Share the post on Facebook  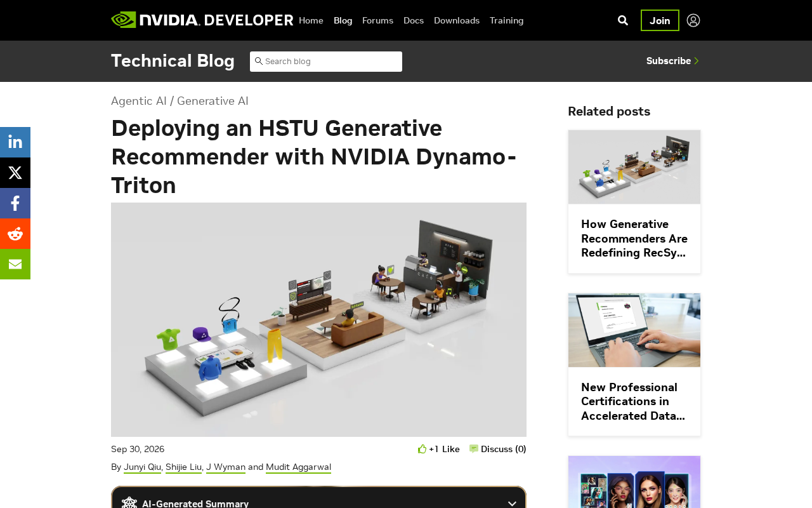tap(15, 203)
